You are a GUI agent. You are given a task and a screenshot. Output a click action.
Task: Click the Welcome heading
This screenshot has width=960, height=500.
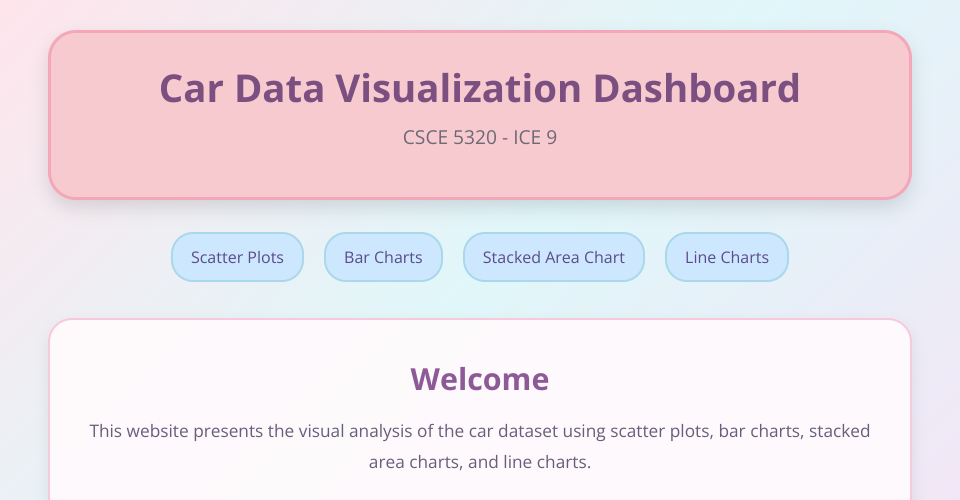pyautogui.click(x=479, y=379)
